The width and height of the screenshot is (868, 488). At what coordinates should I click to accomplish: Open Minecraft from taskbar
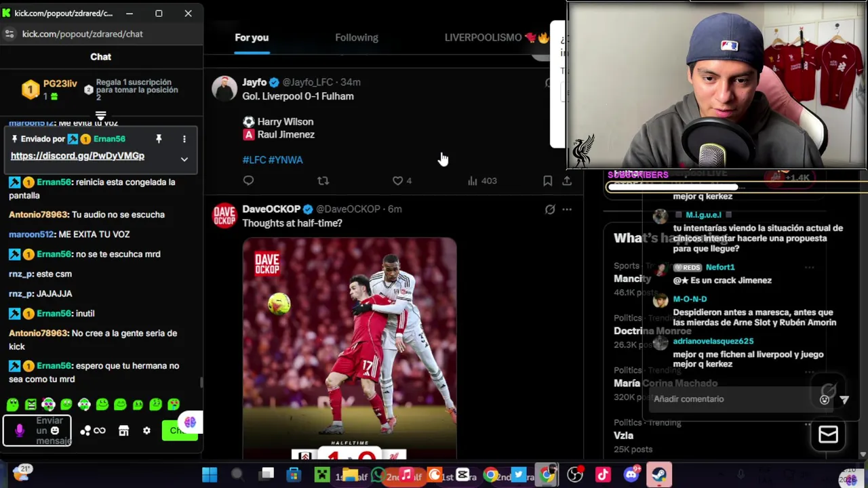click(x=322, y=475)
